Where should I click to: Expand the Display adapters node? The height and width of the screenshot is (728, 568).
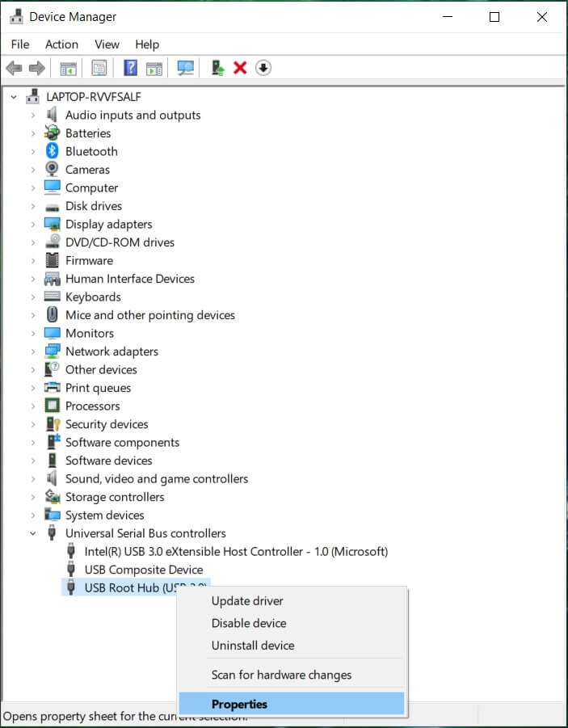(33, 225)
